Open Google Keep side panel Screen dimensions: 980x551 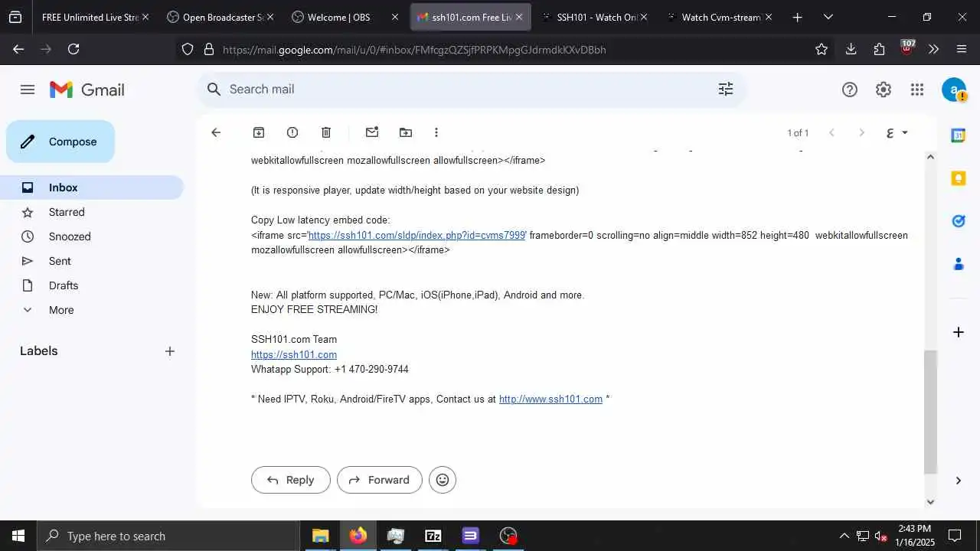(958, 178)
